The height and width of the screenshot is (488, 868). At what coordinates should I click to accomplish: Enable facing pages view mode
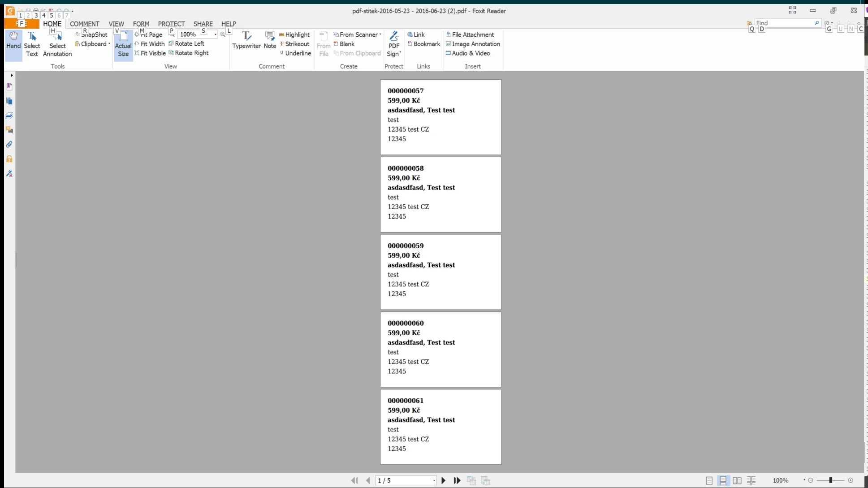pyautogui.click(x=737, y=480)
